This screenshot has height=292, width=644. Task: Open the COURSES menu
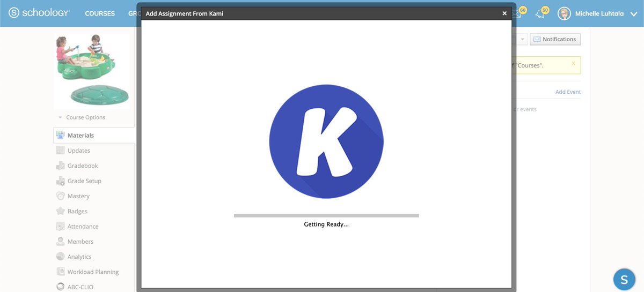pyautogui.click(x=100, y=13)
